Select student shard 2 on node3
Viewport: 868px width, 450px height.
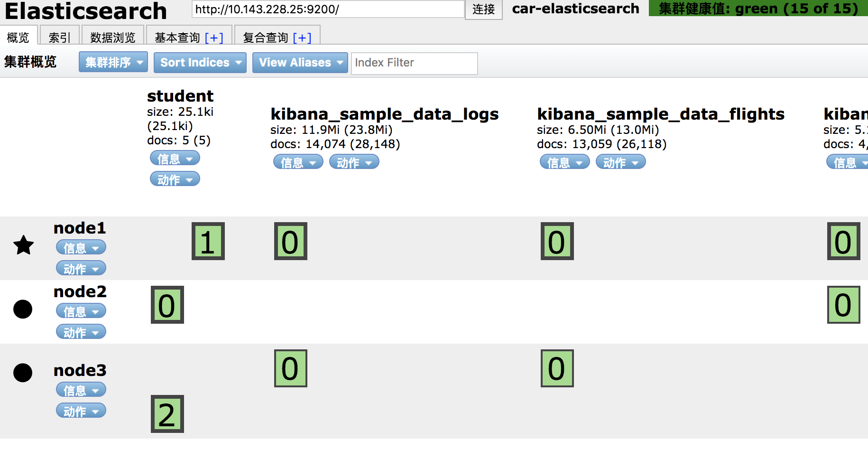[x=167, y=414]
